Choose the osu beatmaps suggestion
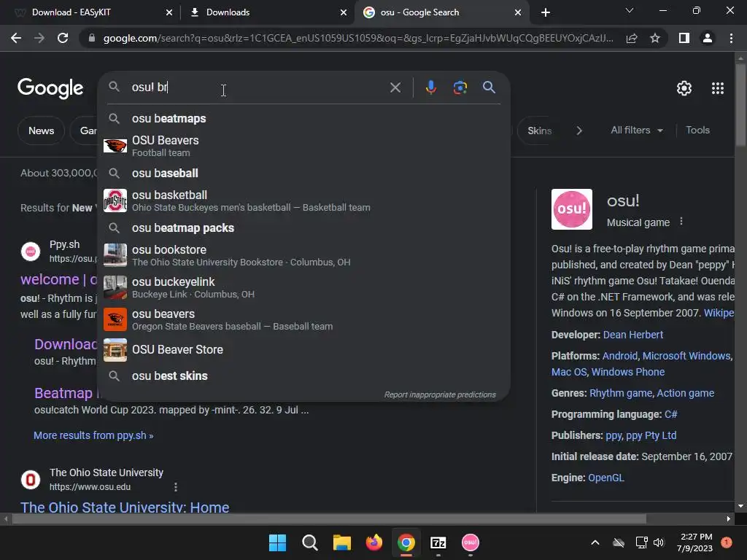Viewport: 747px width, 560px height. (304, 119)
